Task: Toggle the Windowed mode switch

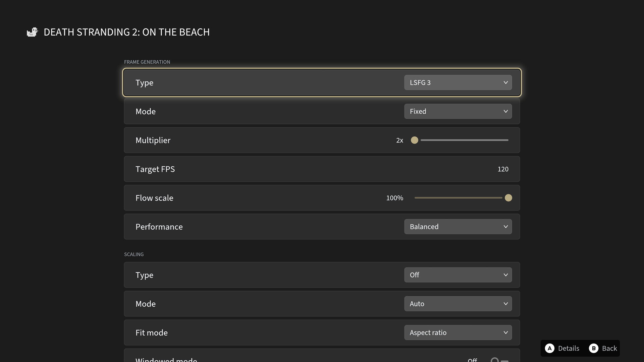Action: coord(499,360)
